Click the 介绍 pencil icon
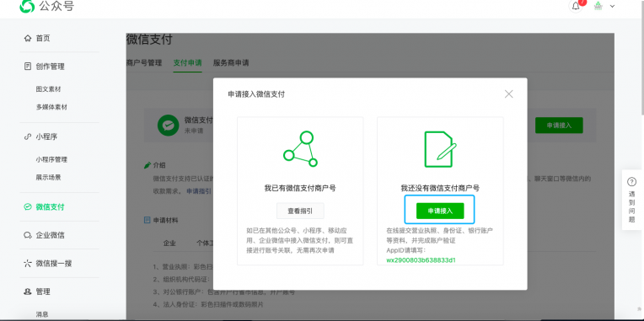 click(148, 165)
